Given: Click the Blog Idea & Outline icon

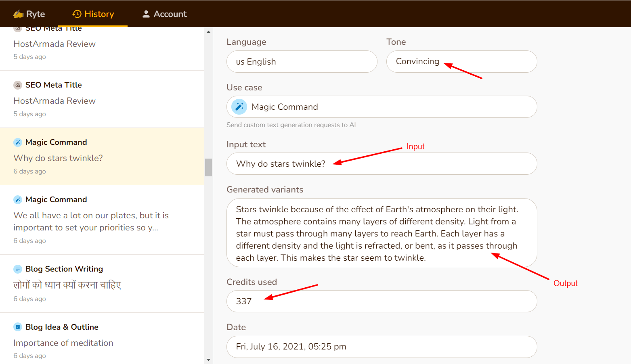Looking at the screenshot, I should click(x=18, y=327).
